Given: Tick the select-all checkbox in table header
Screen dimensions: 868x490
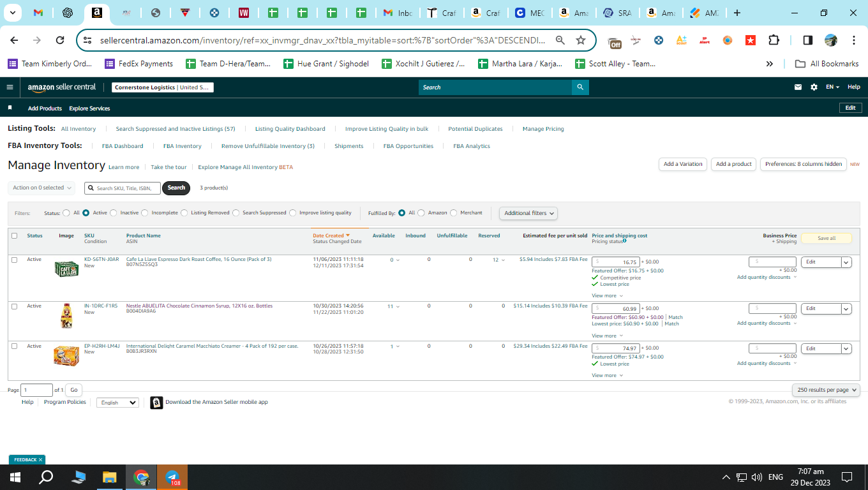Looking at the screenshot, I should pyautogui.click(x=15, y=235).
